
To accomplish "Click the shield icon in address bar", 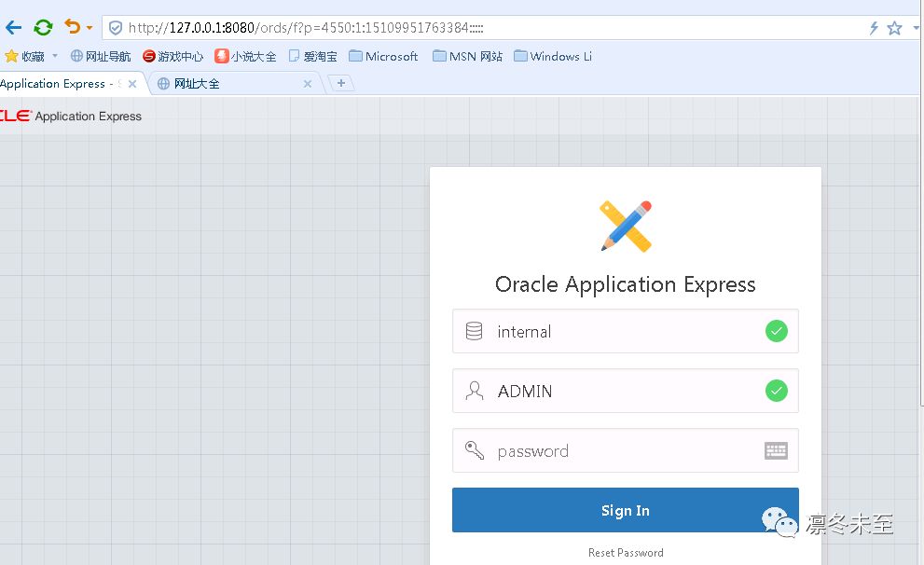I will 116,28.
